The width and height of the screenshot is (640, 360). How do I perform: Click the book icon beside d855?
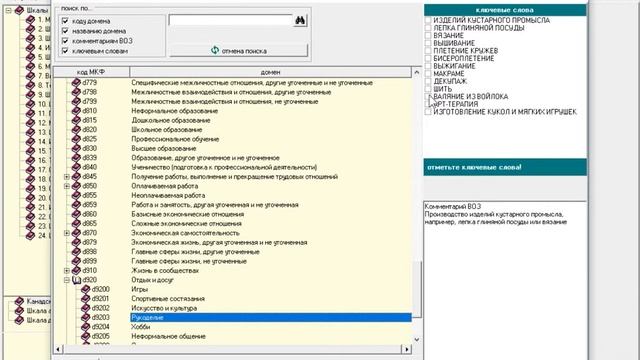[76, 196]
